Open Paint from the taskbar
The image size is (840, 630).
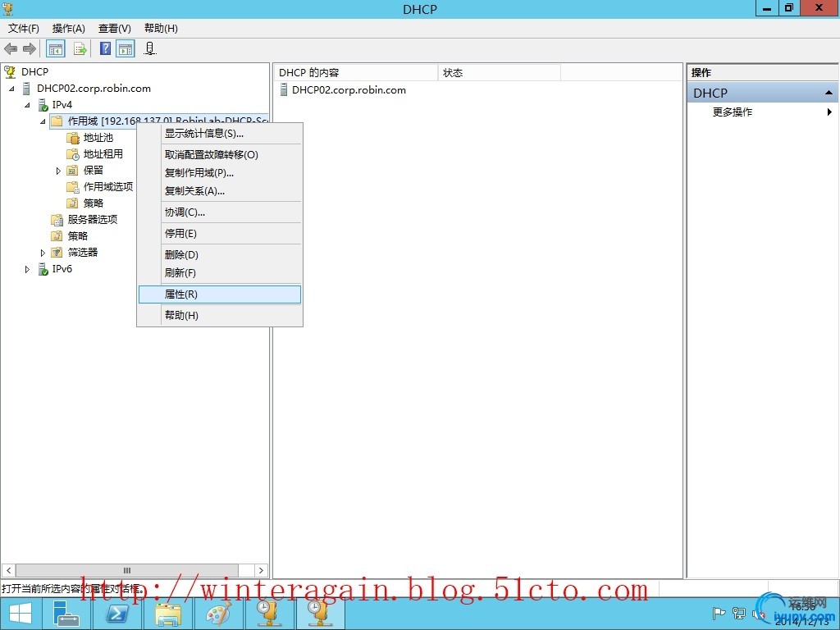(218, 614)
